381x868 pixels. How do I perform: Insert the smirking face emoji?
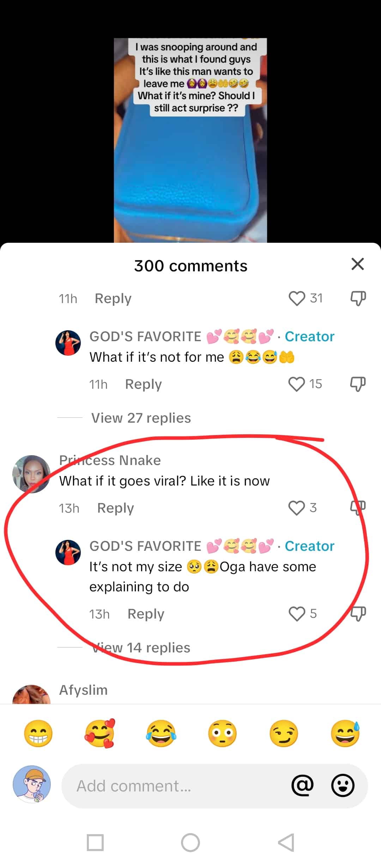[284, 734]
